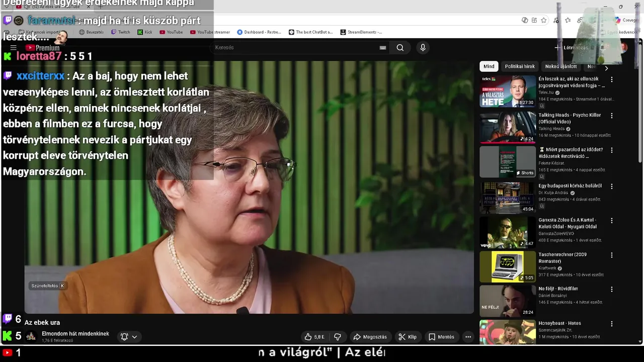
Task: Start voice search with microphone icon
Action: pyautogui.click(x=423, y=48)
